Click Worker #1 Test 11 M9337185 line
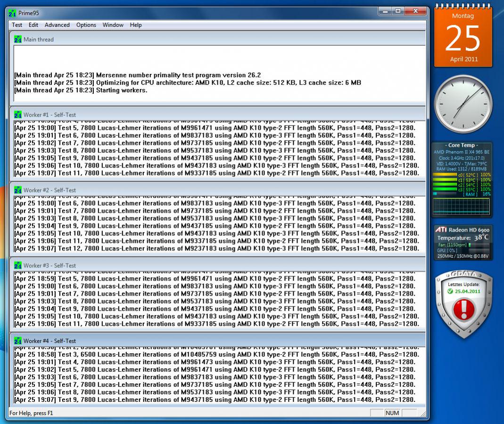The image size is (504, 424). tap(217, 173)
